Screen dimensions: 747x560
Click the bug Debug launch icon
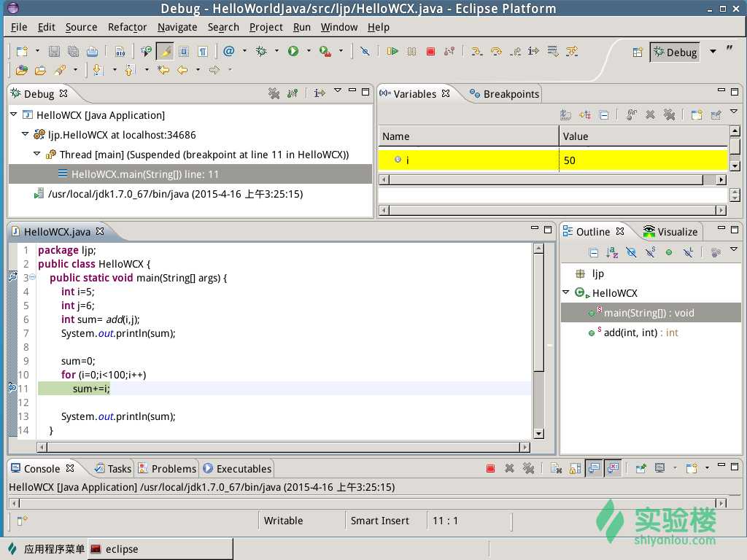tap(261, 52)
